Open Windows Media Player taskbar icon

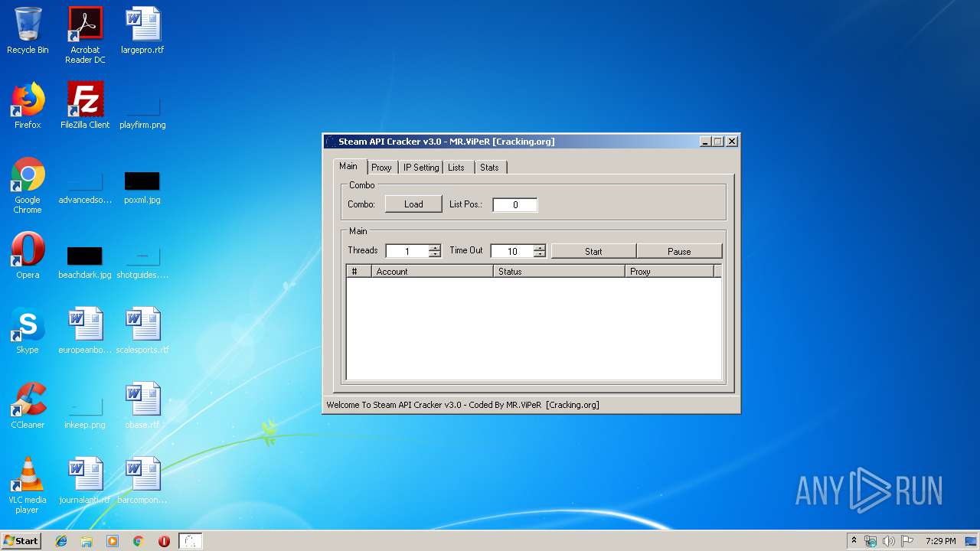(x=113, y=541)
